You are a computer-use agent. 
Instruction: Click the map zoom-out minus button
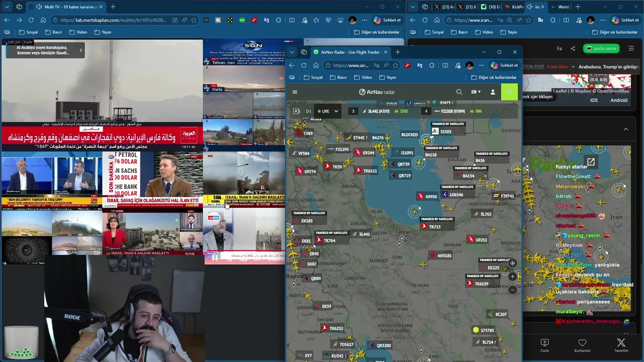point(512,290)
